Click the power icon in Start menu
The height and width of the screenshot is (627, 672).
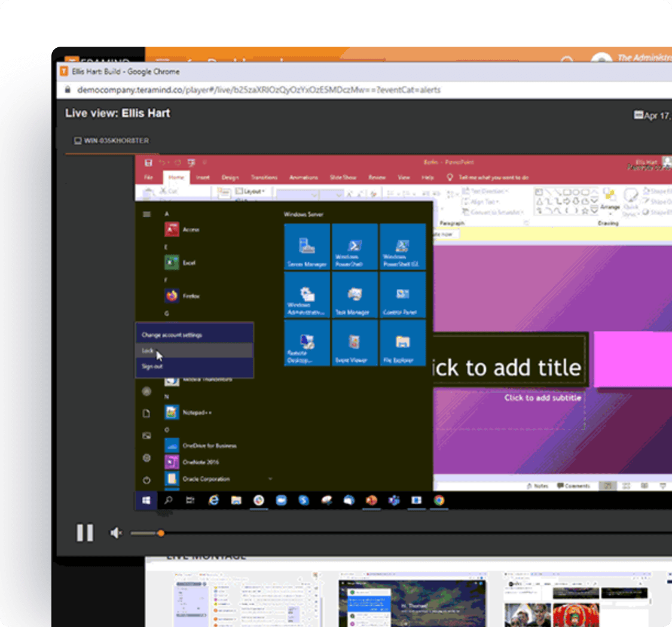click(146, 480)
